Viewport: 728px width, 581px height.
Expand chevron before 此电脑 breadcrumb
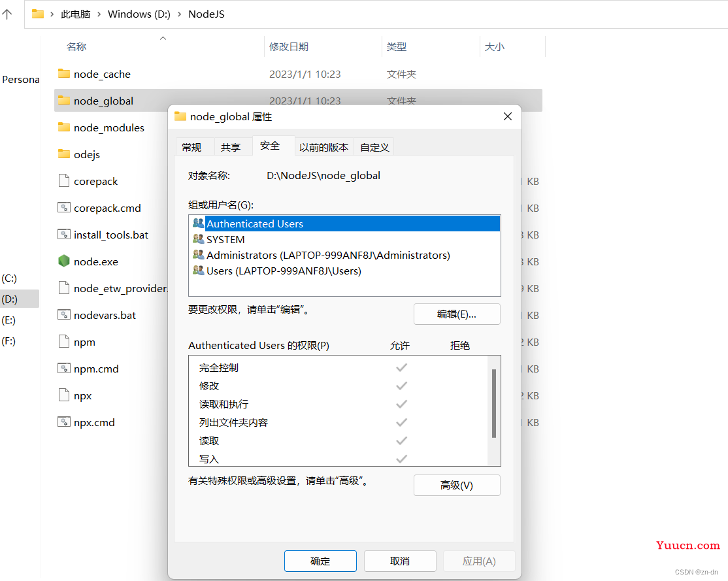52,14
